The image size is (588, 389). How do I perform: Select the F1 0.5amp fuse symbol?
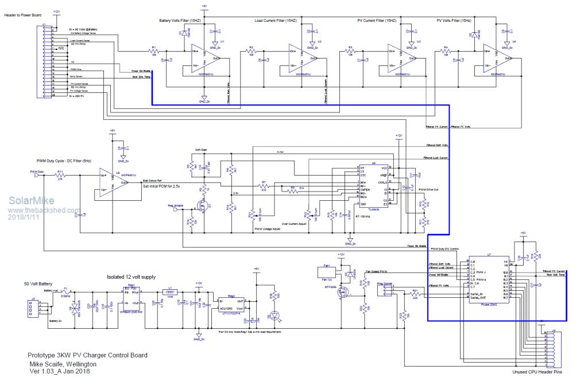pos(66,291)
